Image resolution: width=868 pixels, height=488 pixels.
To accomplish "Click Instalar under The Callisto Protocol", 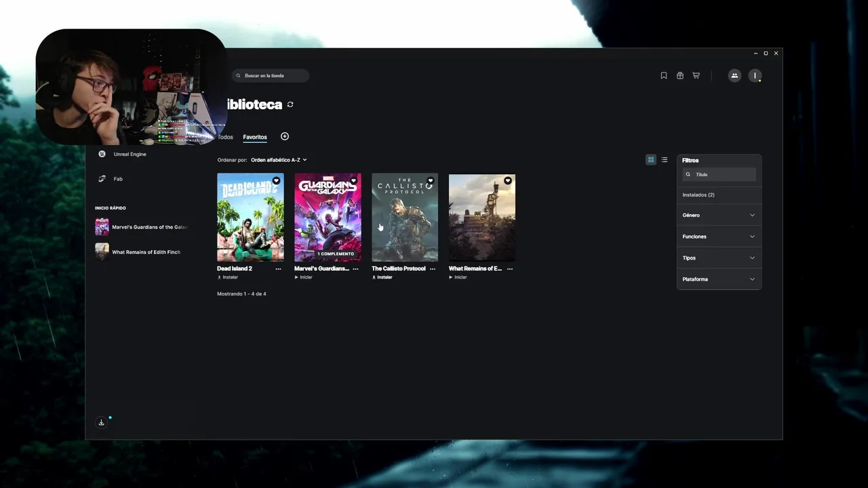I will point(382,277).
